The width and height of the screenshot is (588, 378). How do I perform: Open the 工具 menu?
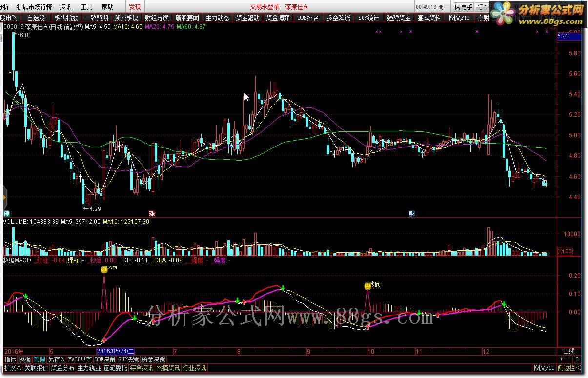coord(86,7)
